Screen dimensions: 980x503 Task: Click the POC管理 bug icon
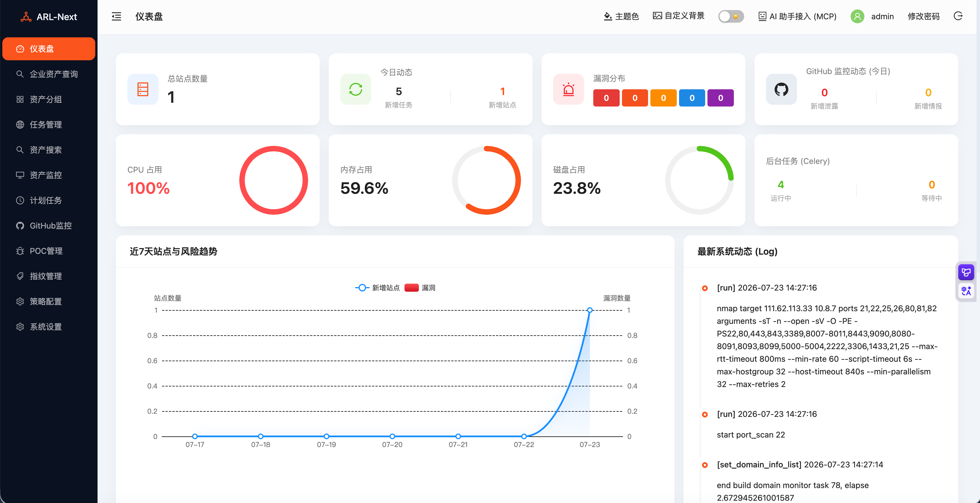point(20,251)
